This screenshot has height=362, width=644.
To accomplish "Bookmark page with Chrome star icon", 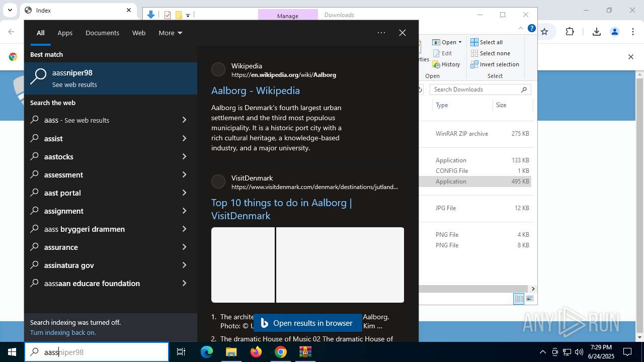I will 544,32.
